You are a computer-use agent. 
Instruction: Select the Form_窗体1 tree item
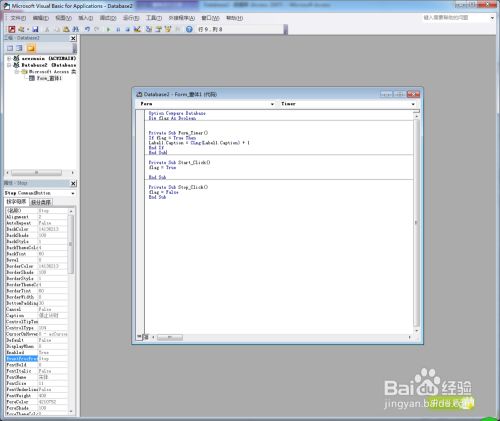tap(46, 78)
